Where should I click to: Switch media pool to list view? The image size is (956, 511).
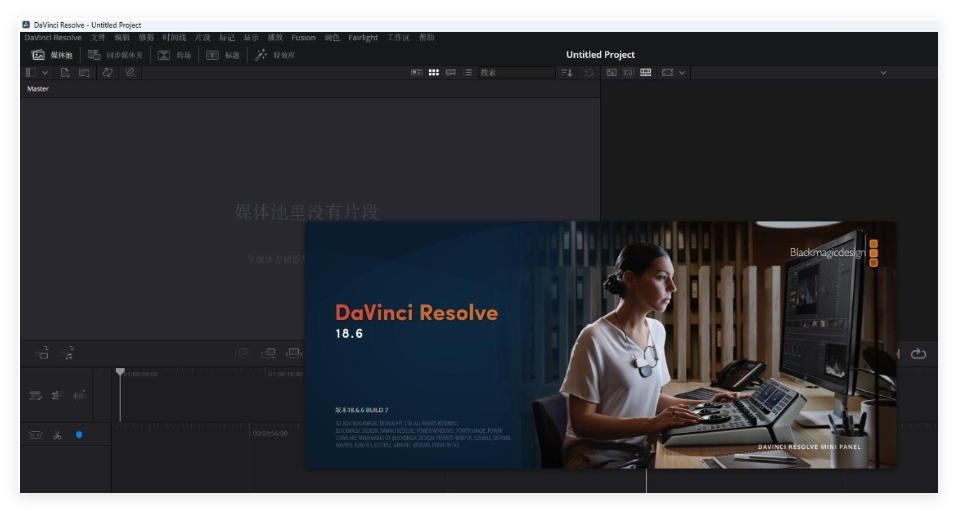click(468, 73)
